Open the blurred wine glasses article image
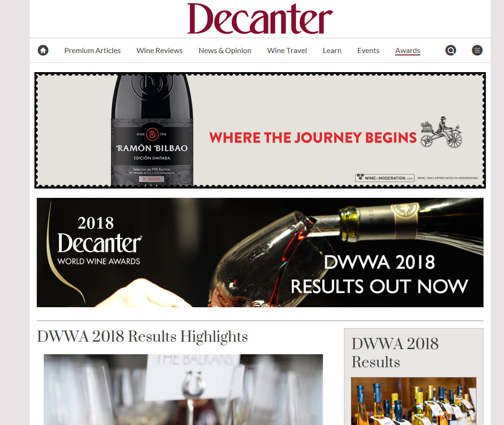 [183, 390]
